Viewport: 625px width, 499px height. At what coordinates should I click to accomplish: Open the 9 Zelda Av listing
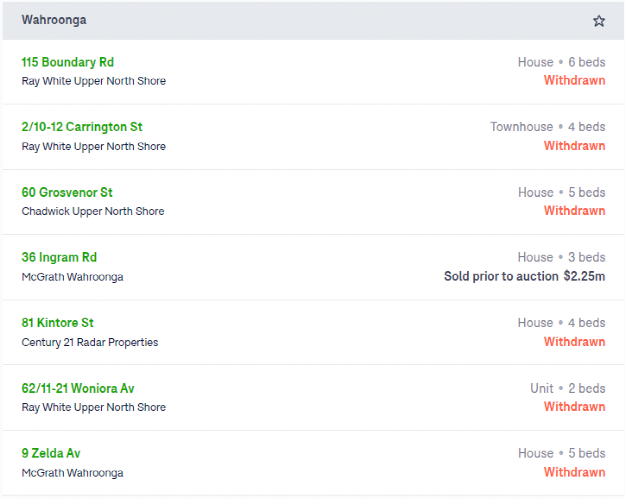pyautogui.click(x=51, y=453)
